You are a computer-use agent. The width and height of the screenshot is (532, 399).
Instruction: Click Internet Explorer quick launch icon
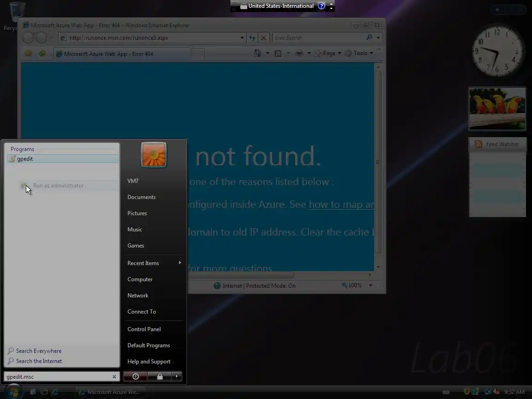tap(55, 392)
